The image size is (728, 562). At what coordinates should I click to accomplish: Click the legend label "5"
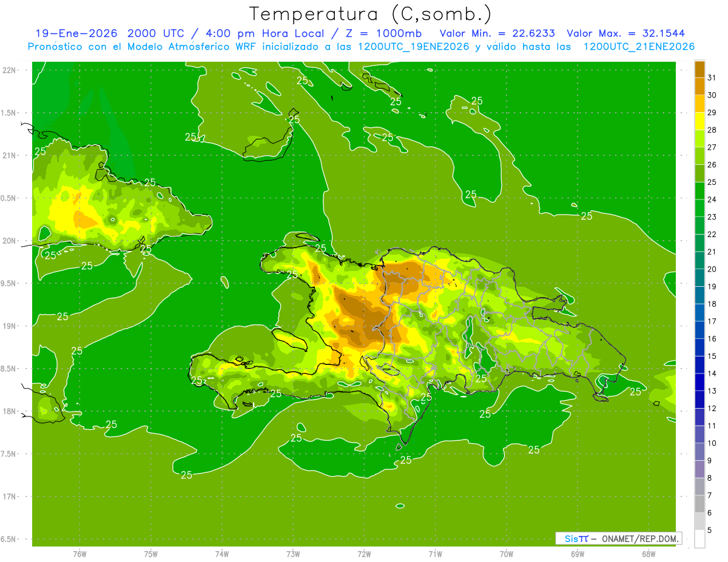click(x=710, y=530)
